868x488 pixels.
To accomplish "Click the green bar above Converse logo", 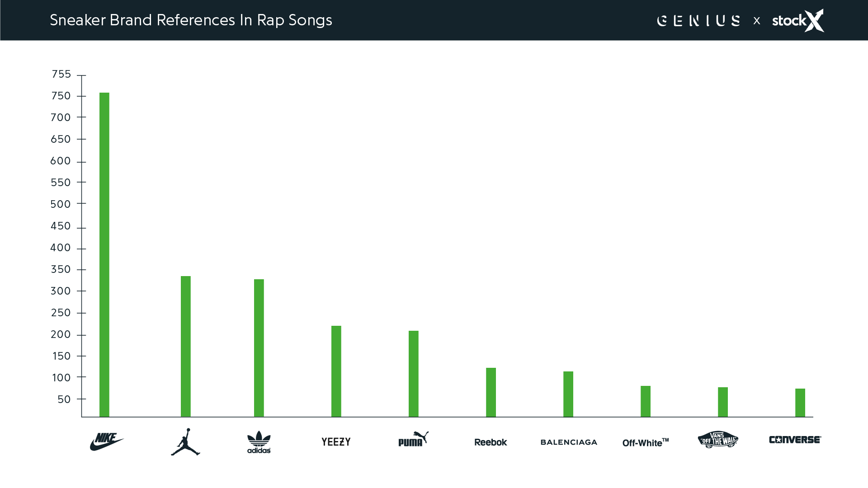I will (x=800, y=403).
